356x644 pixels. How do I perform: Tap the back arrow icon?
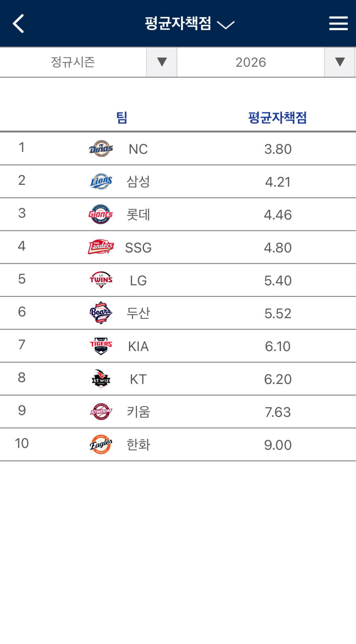coord(19,23)
